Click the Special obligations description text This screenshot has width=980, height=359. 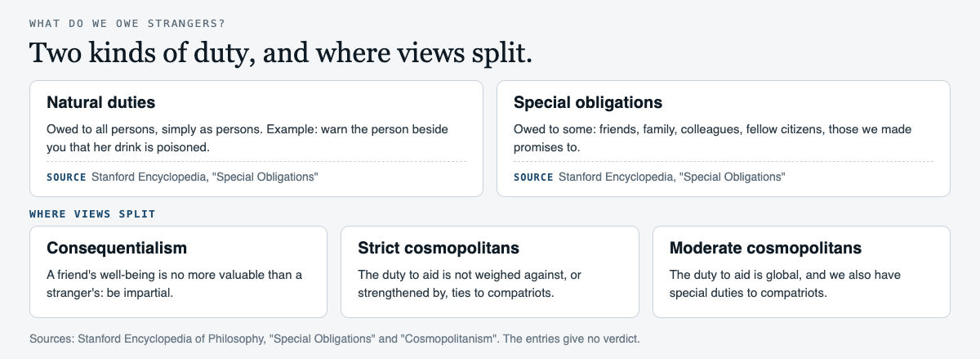[713, 138]
